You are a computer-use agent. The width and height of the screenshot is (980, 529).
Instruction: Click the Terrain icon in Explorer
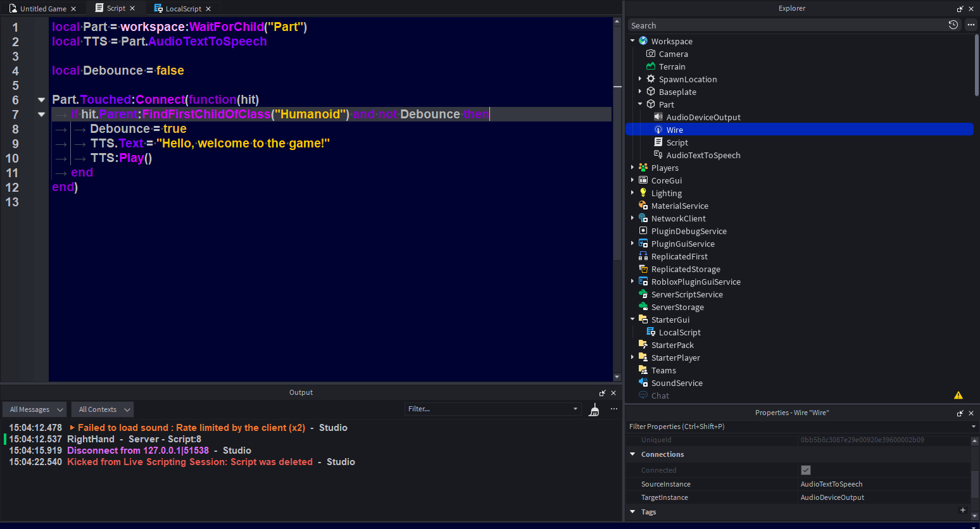point(651,66)
